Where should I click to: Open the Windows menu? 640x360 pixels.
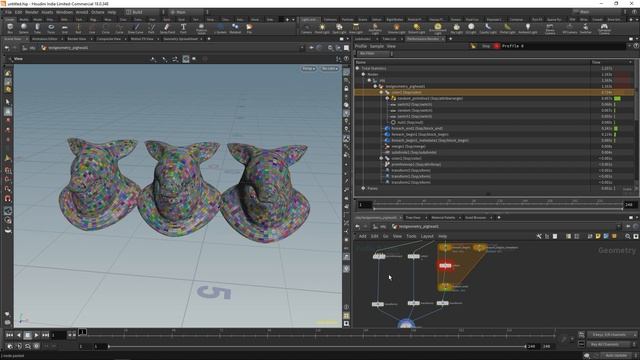coord(64,12)
